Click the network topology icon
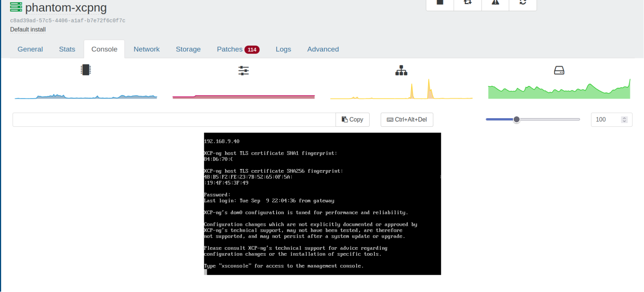This screenshot has width=644, height=292. (x=401, y=70)
